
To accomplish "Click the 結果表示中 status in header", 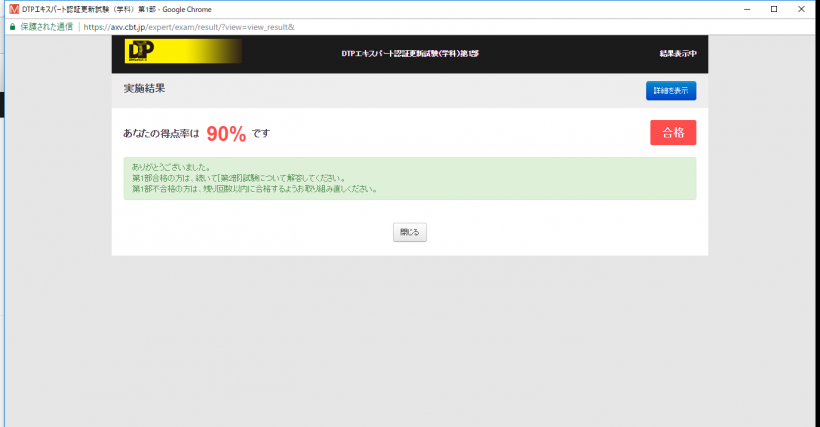I will point(678,53).
